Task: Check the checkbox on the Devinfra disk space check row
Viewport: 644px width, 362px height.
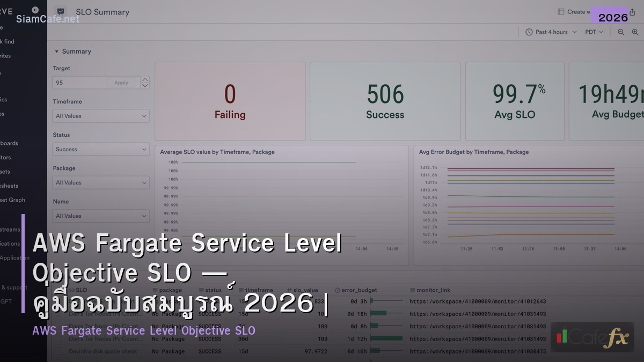Action: click(58, 351)
